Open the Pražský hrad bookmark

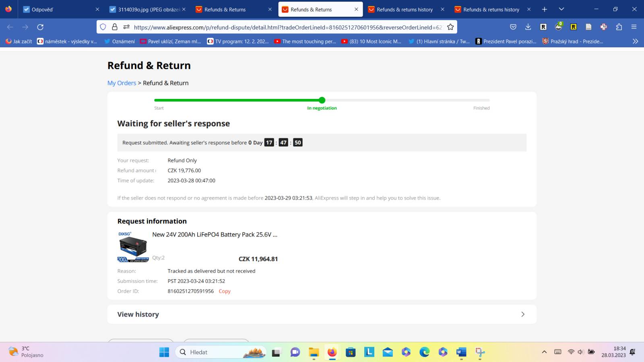pos(573,41)
